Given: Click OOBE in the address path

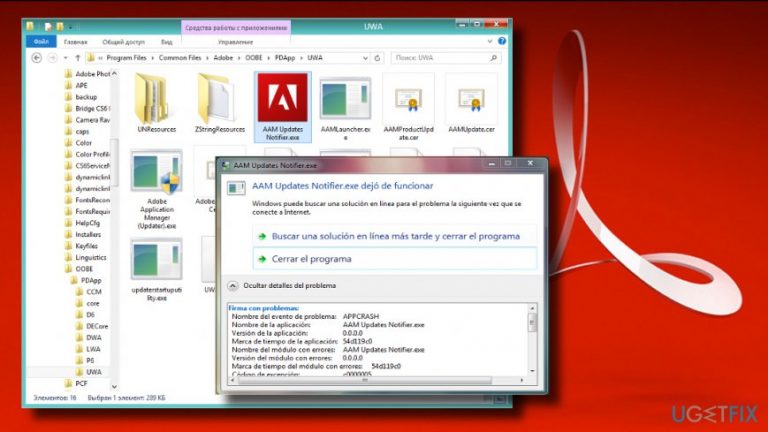Looking at the screenshot, I should coord(254,58).
